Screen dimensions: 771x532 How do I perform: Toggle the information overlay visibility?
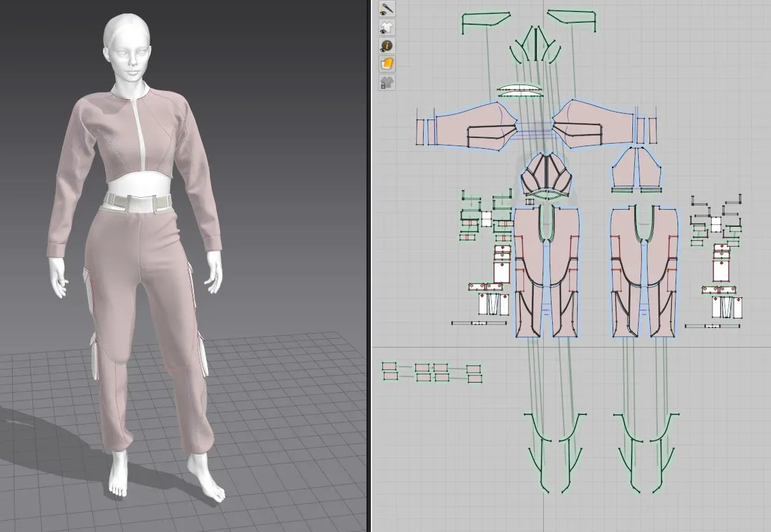387,45
